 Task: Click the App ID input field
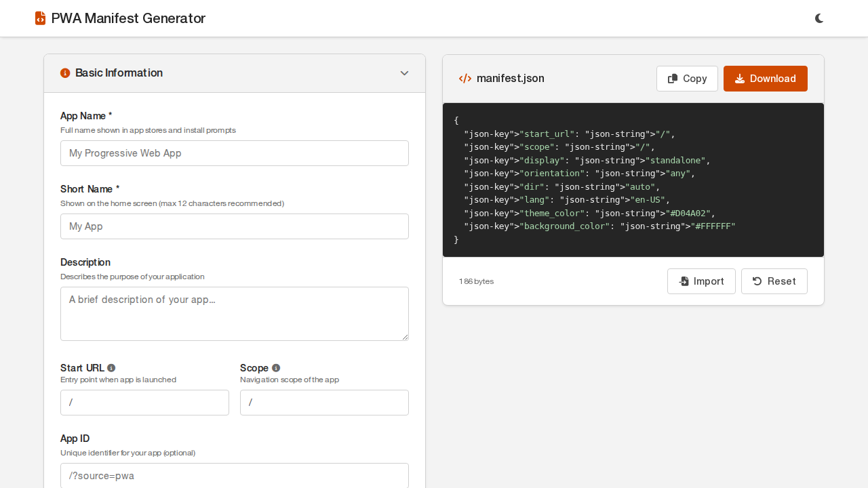coord(234,475)
